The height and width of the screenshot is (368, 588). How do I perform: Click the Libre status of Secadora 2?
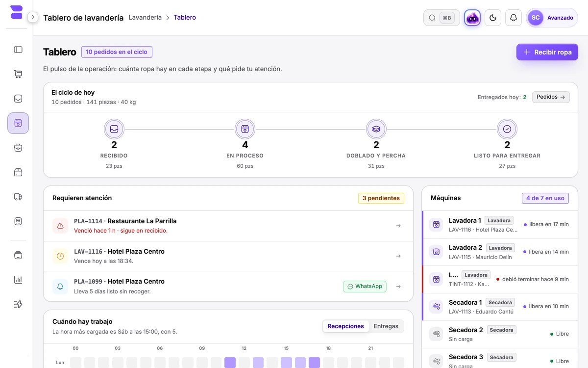tap(563, 334)
